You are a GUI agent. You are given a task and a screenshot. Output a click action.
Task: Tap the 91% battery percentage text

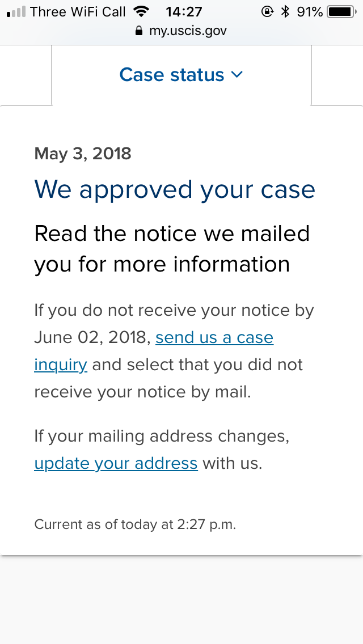(x=310, y=12)
